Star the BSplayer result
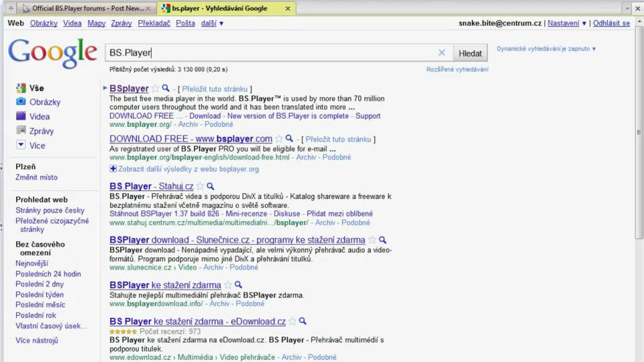 point(155,88)
